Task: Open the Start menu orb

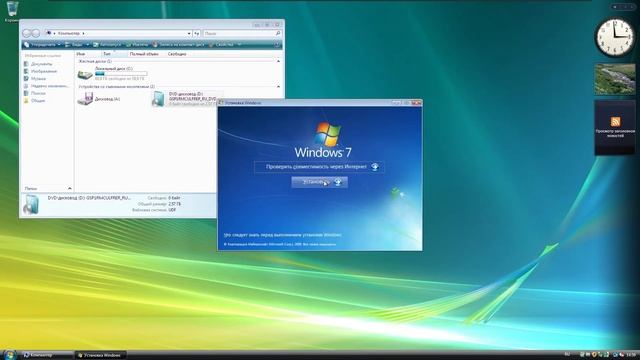Action: 9,354
